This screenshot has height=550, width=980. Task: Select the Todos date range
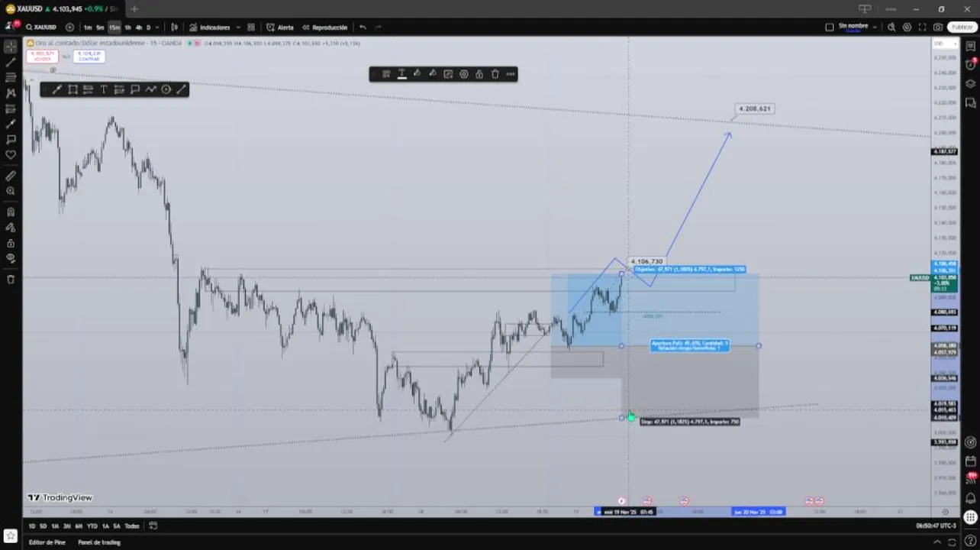pos(132,526)
